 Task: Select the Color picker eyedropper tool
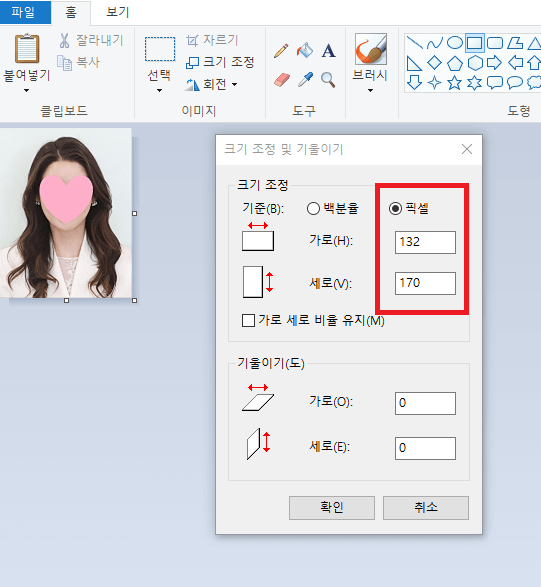click(x=305, y=80)
